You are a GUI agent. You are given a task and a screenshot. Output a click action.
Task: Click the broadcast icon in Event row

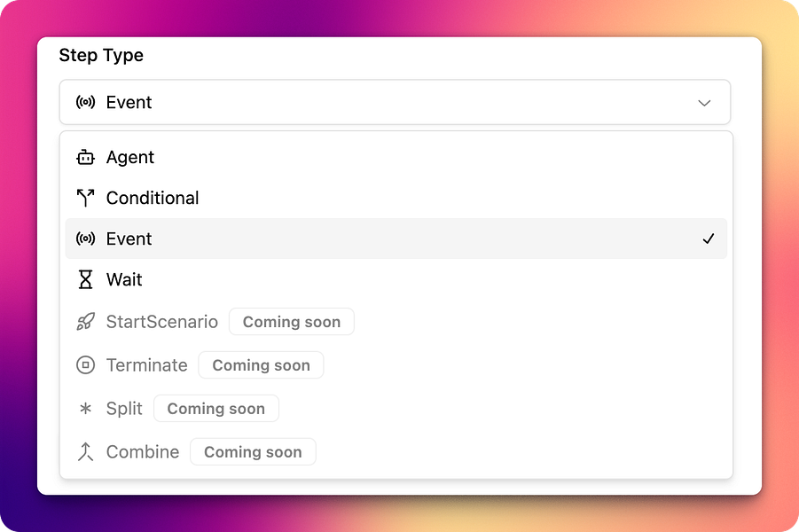tap(85, 239)
